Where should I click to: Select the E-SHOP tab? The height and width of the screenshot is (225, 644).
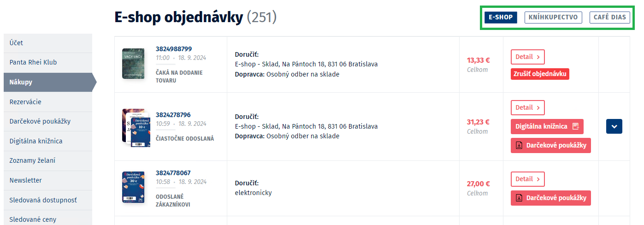(x=501, y=18)
